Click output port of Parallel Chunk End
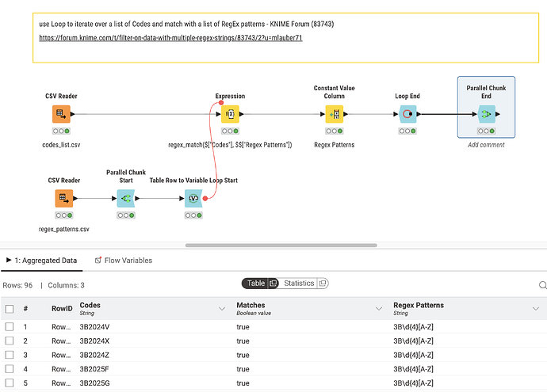The width and height of the screenshot is (547, 392). pyautogui.click(x=498, y=114)
